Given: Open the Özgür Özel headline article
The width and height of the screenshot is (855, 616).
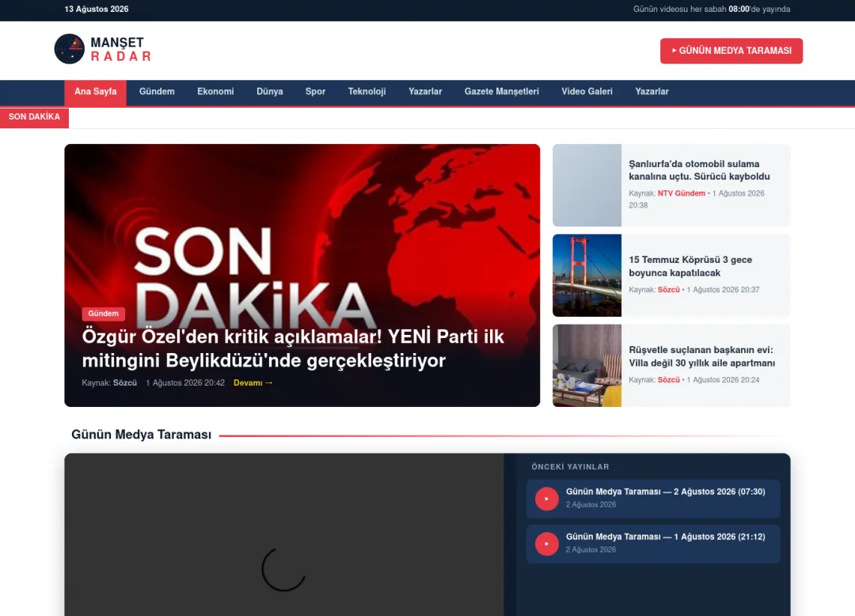Looking at the screenshot, I should coord(293,348).
